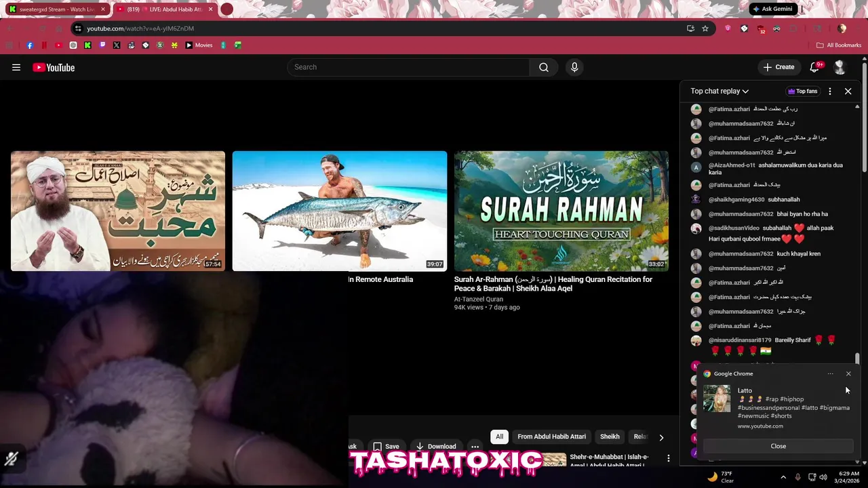The width and height of the screenshot is (868, 488).
Task: Click the taskbar microphone tray icon
Action: tap(797, 477)
